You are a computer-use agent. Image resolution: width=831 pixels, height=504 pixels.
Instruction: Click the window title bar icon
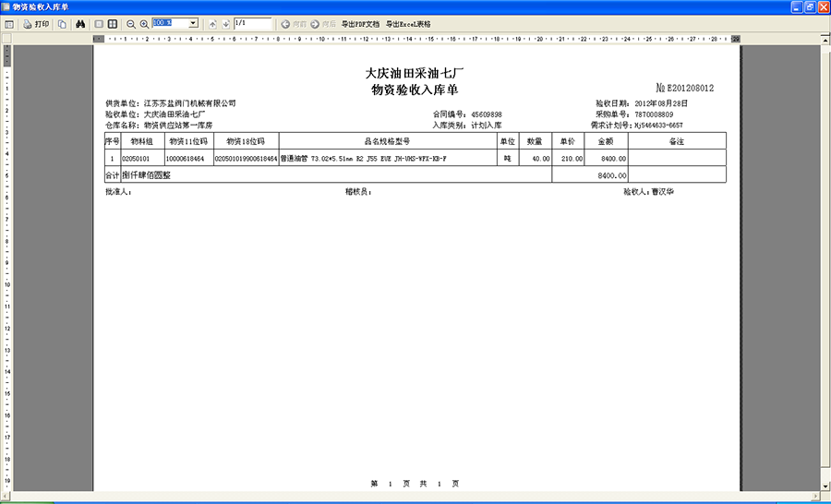point(6,6)
